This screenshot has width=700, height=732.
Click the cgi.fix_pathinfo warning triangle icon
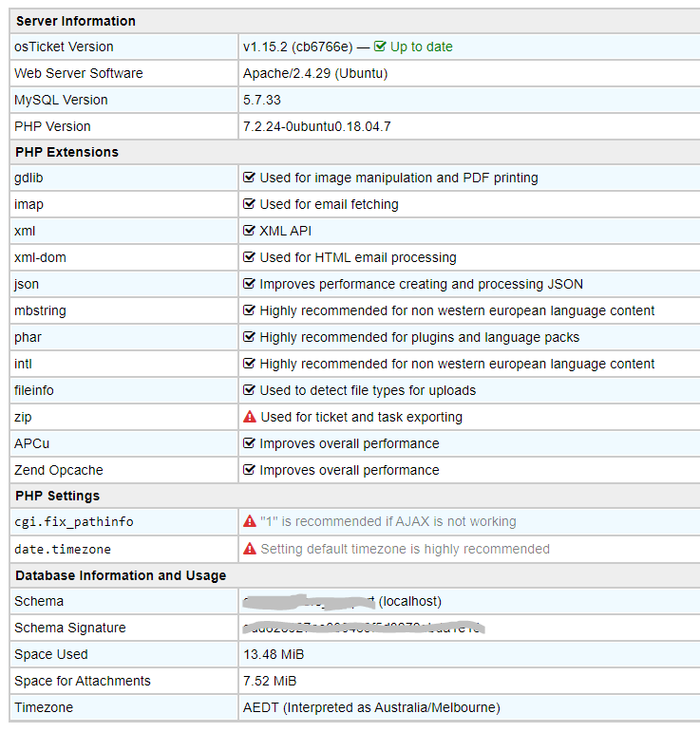point(250,521)
